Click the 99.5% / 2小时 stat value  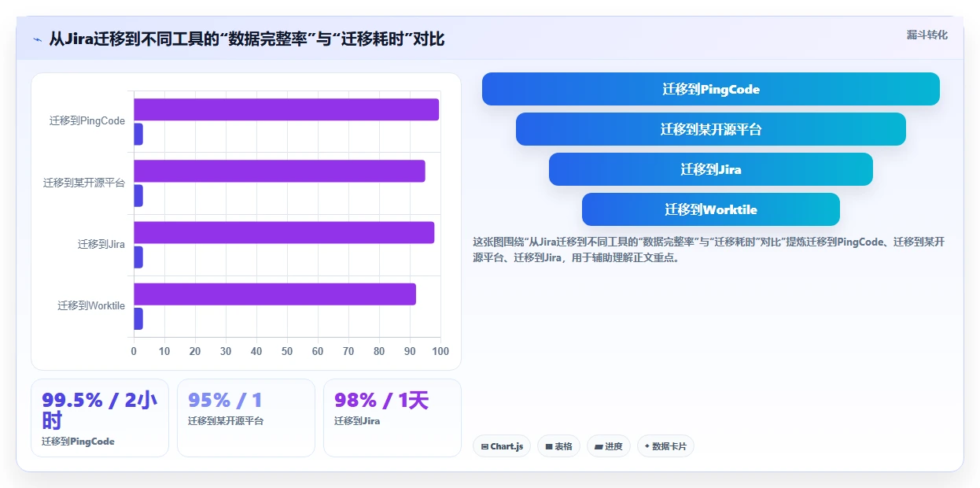(x=100, y=409)
